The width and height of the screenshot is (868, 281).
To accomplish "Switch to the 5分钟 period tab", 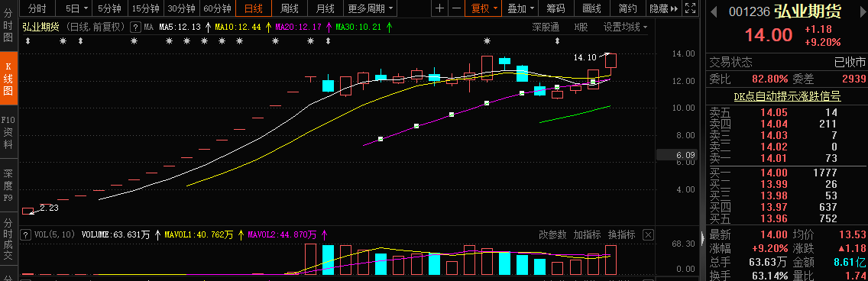I will [109, 8].
